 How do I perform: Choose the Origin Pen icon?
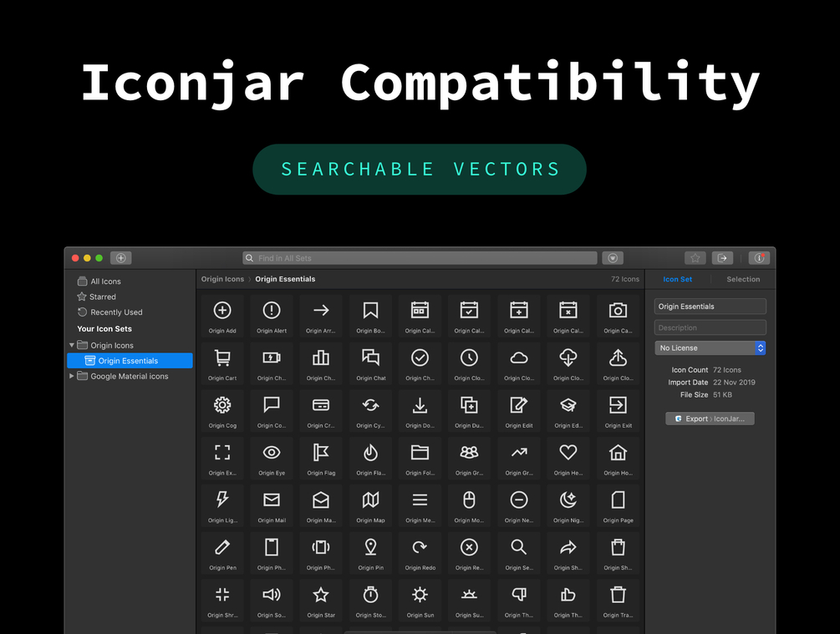click(x=222, y=553)
